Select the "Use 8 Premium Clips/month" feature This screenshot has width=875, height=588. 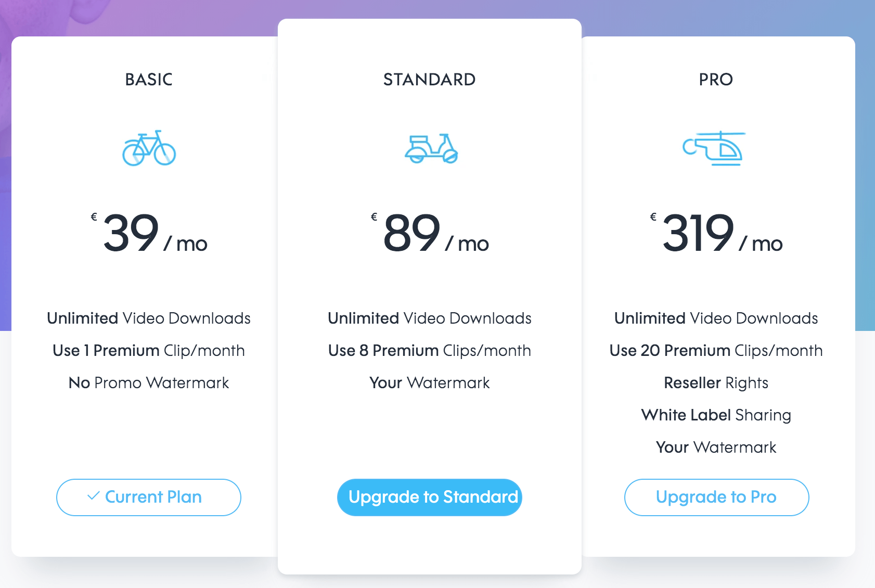[430, 351]
